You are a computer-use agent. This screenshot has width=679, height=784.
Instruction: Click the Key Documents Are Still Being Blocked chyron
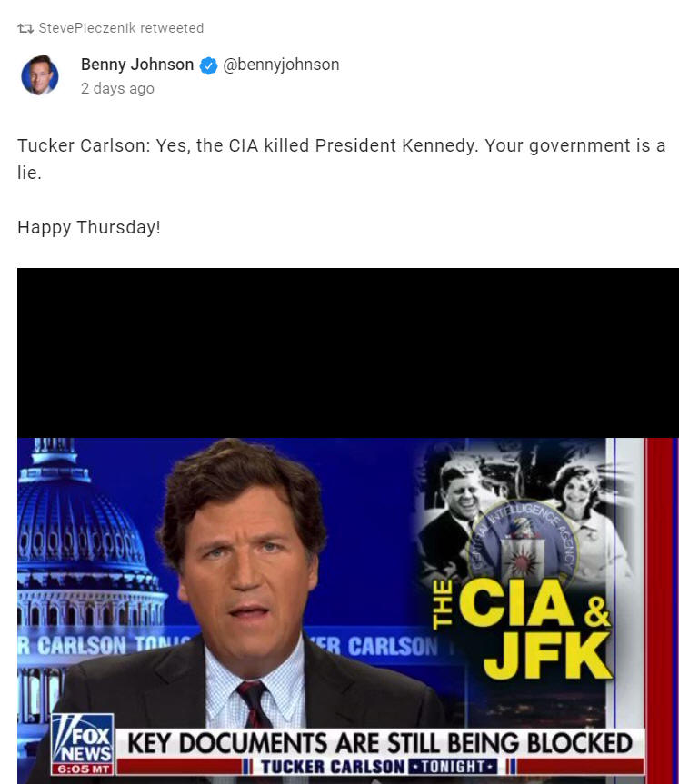click(380, 743)
